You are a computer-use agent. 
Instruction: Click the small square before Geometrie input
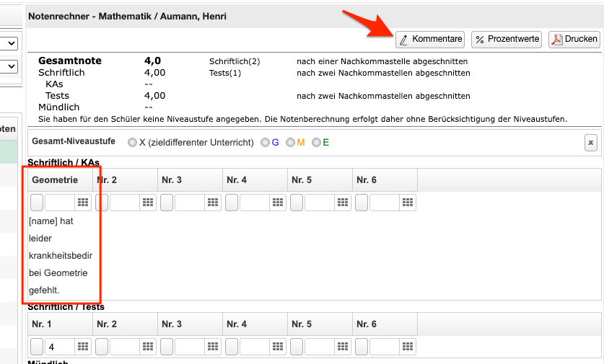pos(36,203)
